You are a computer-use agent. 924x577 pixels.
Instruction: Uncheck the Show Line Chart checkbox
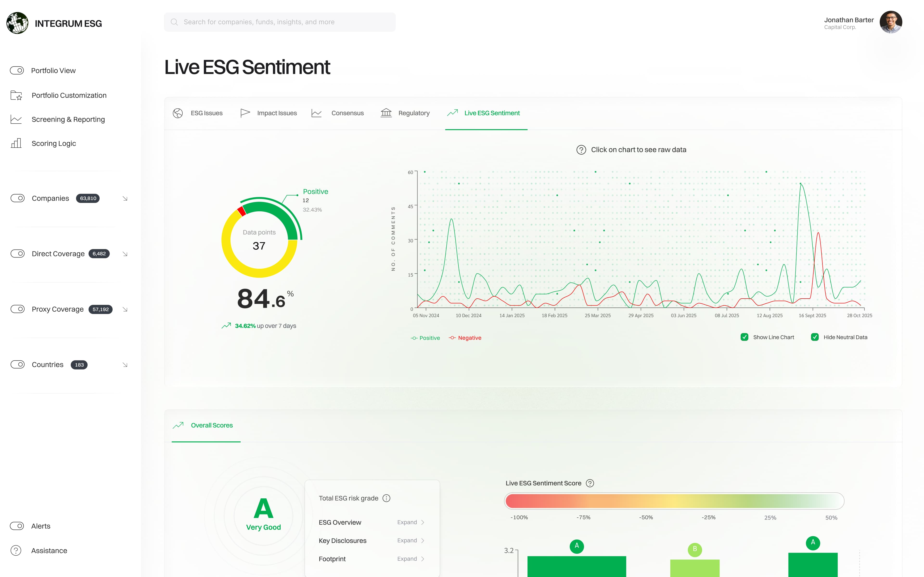click(744, 337)
